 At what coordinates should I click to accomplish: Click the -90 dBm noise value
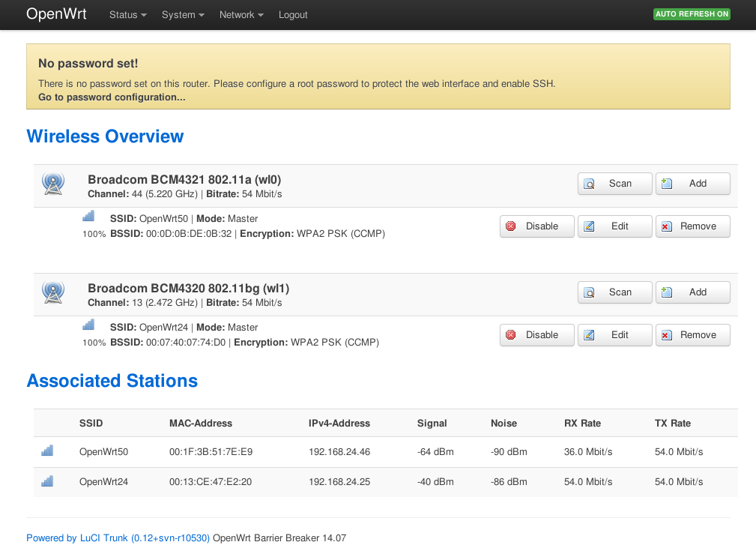(x=509, y=452)
